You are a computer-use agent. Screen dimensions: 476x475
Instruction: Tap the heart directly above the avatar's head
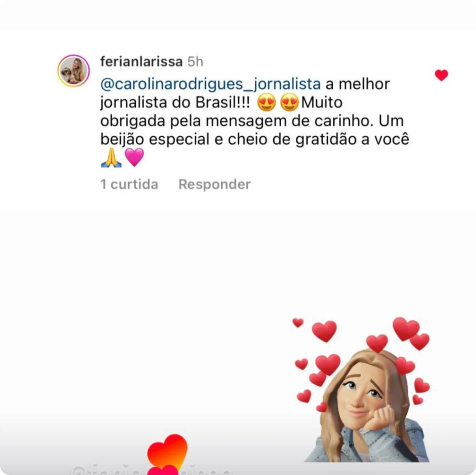pos(377,343)
